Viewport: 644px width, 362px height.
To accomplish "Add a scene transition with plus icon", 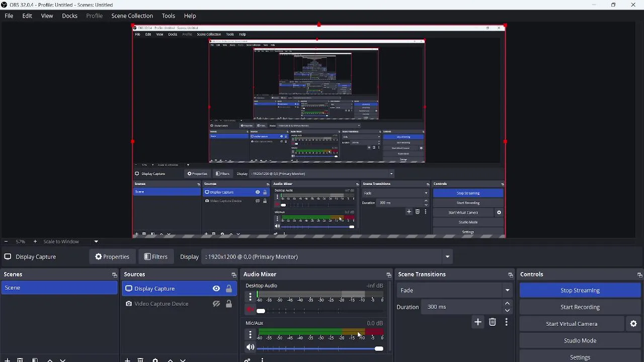I will (478, 322).
